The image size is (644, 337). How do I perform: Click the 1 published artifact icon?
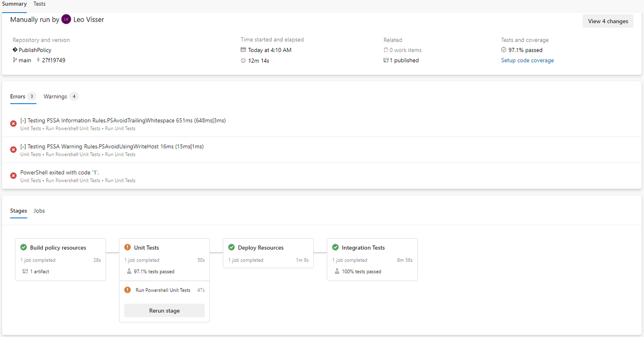tap(387, 60)
